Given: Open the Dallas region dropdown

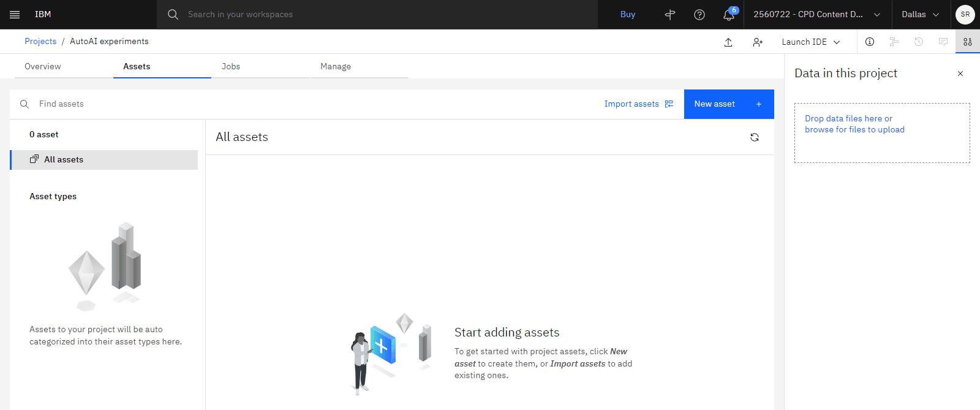Looking at the screenshot, I should [921, 14].
